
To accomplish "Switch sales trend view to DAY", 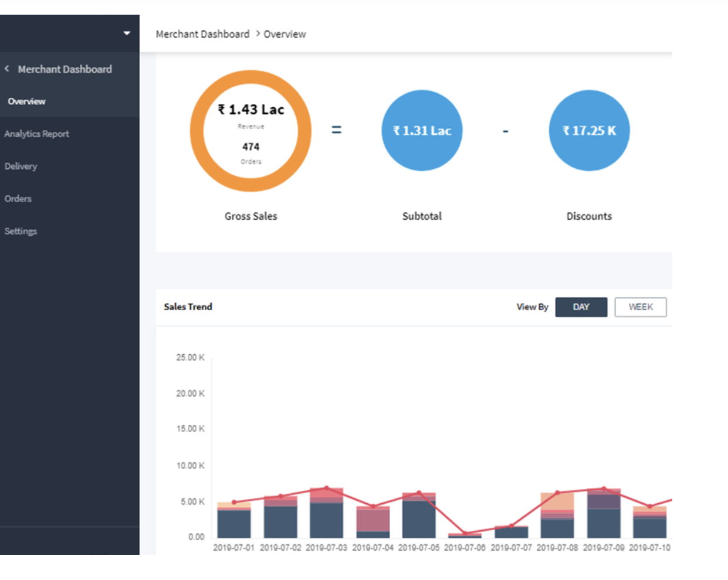I will click(581, 307).
